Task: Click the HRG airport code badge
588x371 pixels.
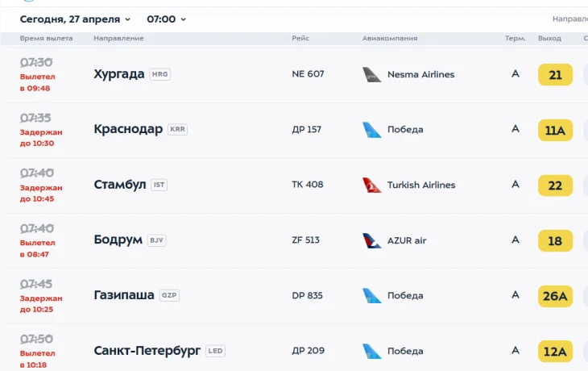Action: [x=159, y=74]
